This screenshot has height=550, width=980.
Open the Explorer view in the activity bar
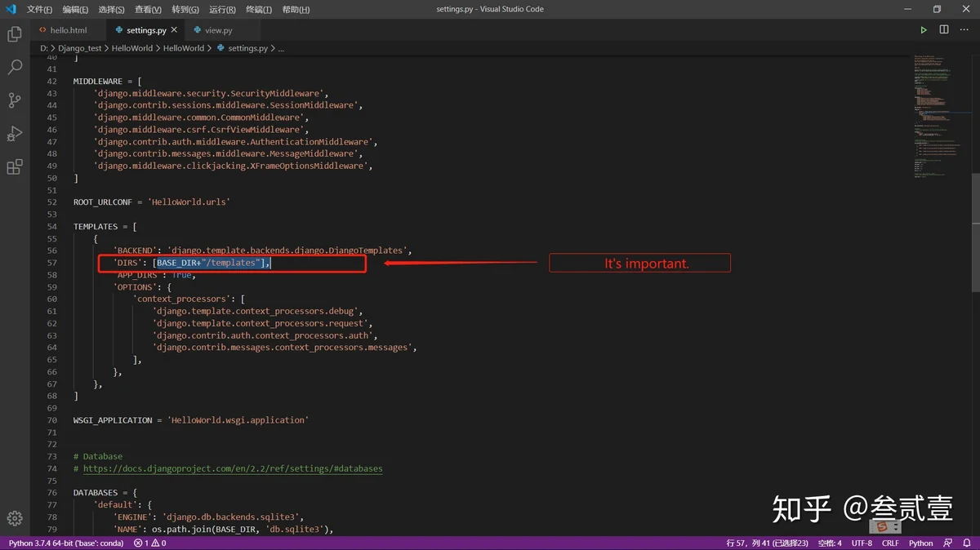[15, 34]
